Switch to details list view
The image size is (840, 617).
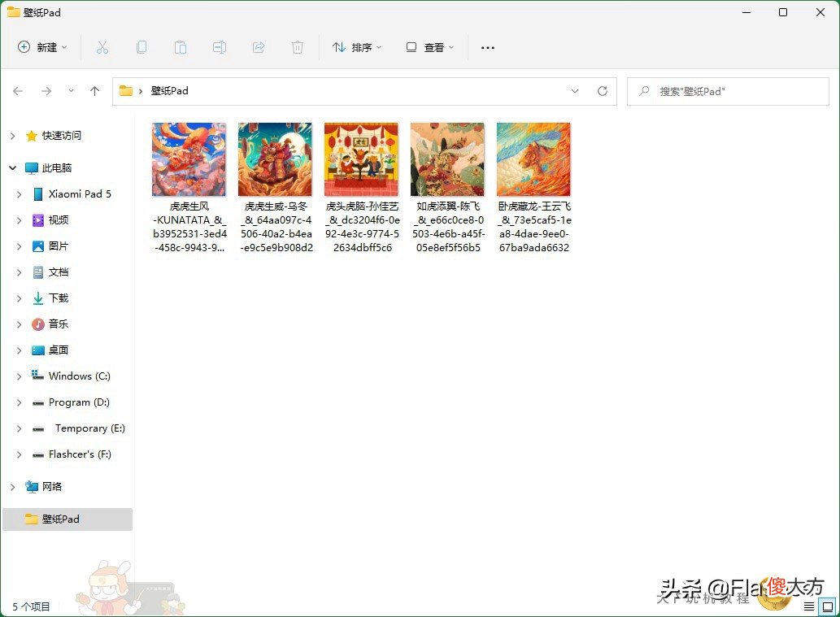809,606
